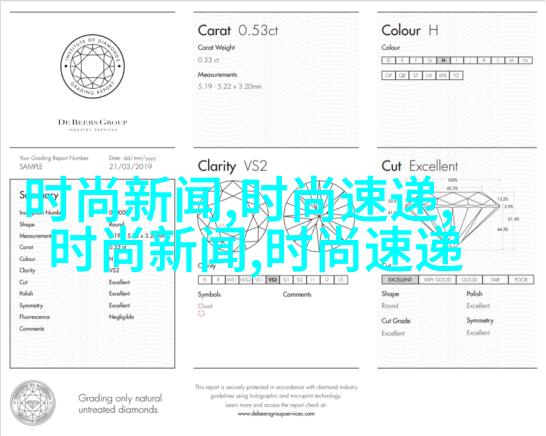Screen dimensions: 546x436
Task: Click the Cloud symbol marker under Symbols
Action: pyautogui.click(x=201, y=314)
